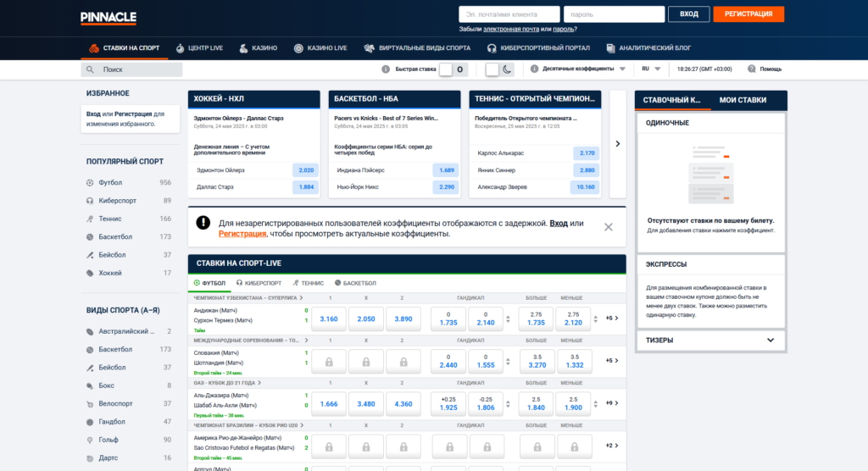Click the Регистрация button in header
Screen dimensions: 868x471
point(748,14)
